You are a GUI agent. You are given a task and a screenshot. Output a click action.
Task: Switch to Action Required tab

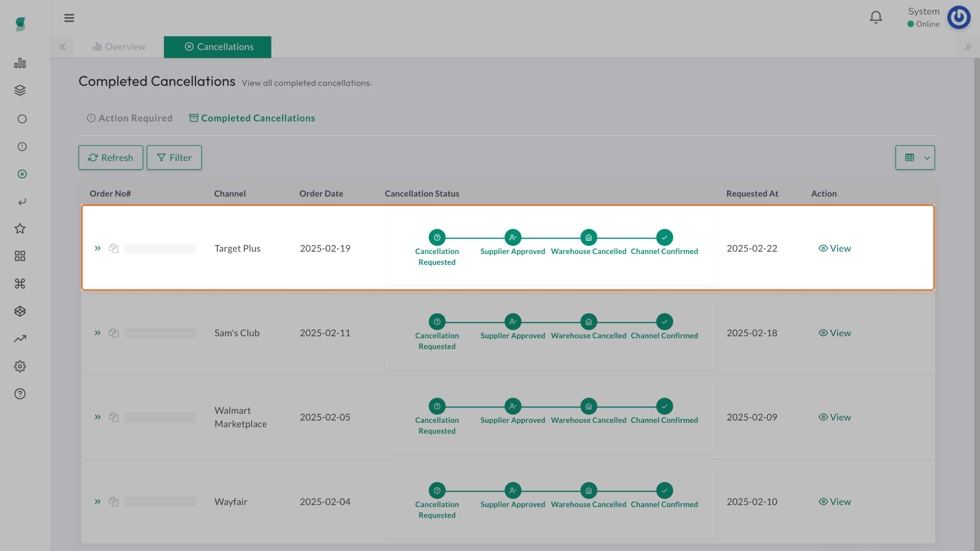(130, 118)
